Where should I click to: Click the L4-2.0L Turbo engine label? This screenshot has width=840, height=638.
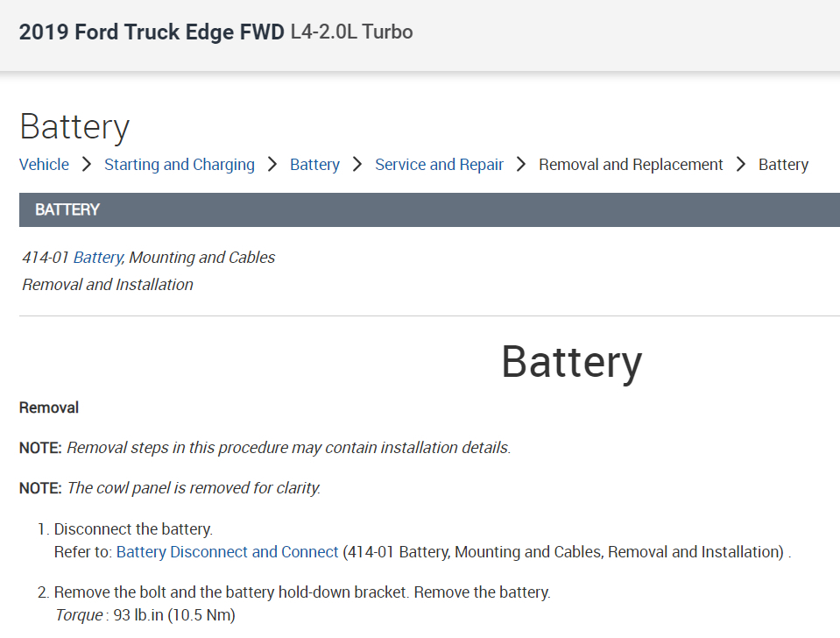[351, 32]
